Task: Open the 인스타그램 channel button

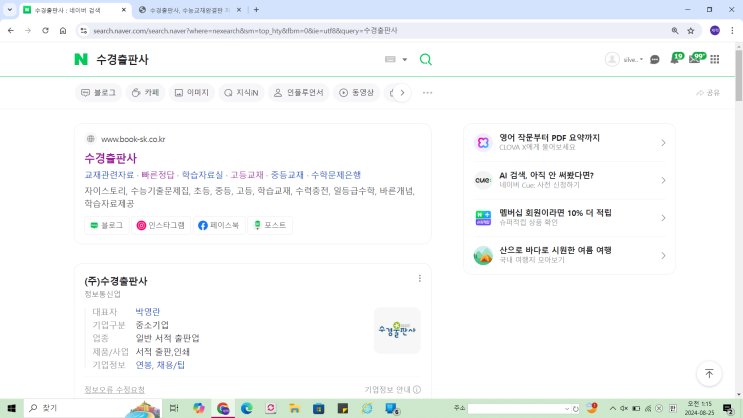Action: (x=161, y=225)
